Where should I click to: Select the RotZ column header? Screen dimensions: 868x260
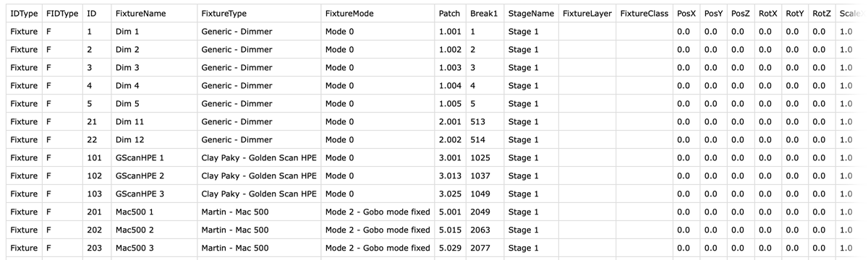(x=822, y=14)
